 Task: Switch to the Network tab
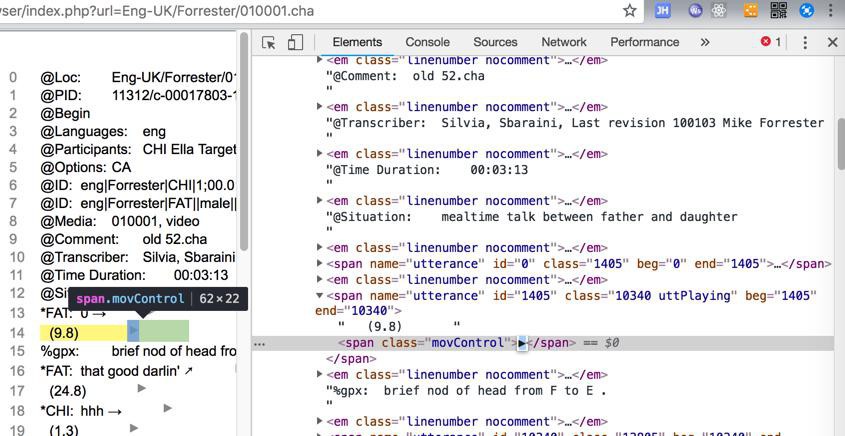click(564, 42)
